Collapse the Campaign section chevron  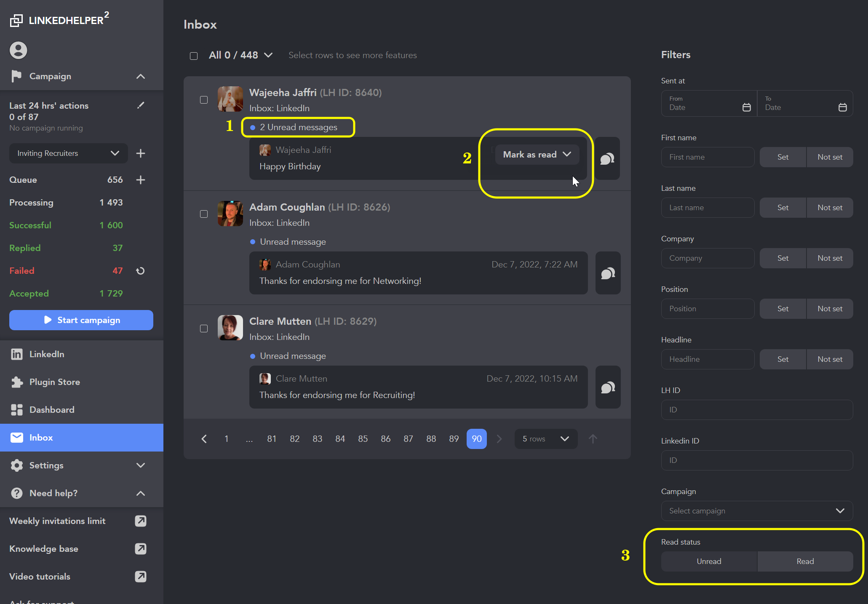pos(141,76)
